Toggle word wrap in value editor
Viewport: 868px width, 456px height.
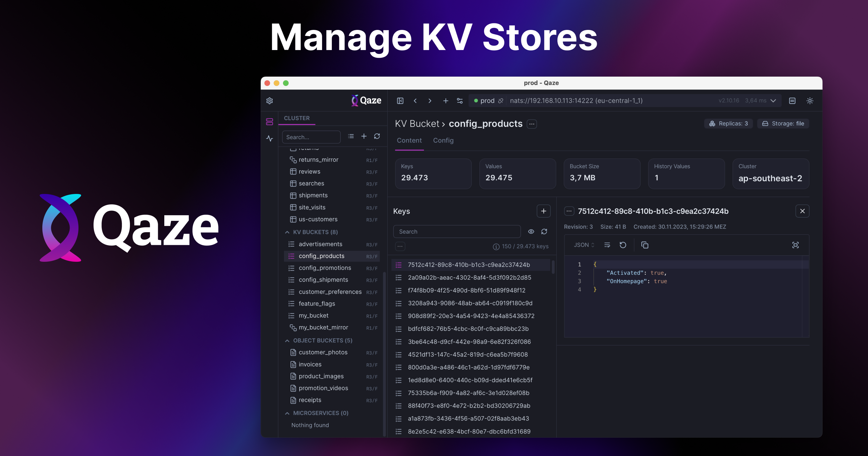tap(607, 245)
